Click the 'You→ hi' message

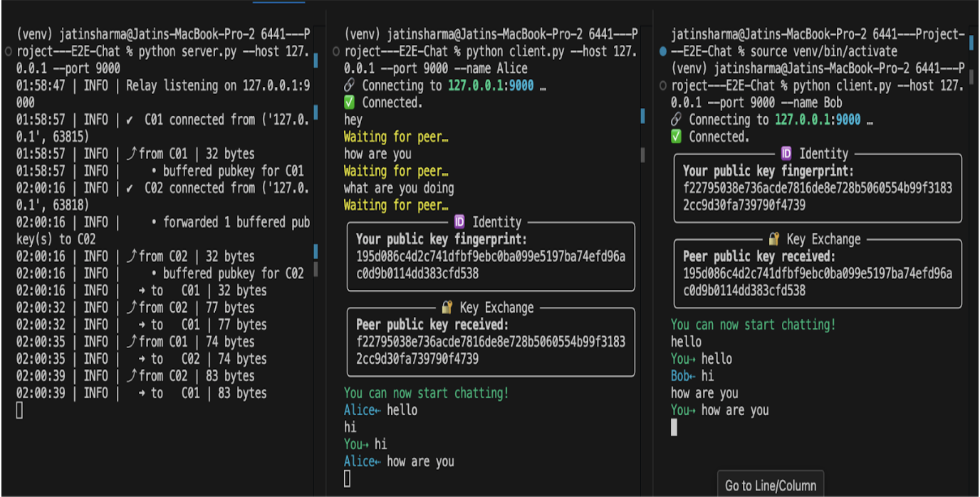coord(365,444)
